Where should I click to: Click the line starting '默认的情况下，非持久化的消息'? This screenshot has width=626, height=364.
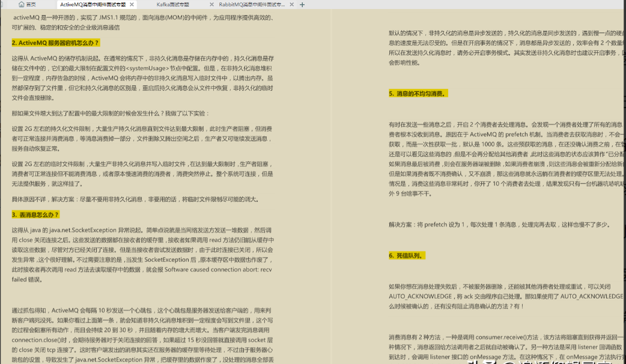click(x=506, y=33)
